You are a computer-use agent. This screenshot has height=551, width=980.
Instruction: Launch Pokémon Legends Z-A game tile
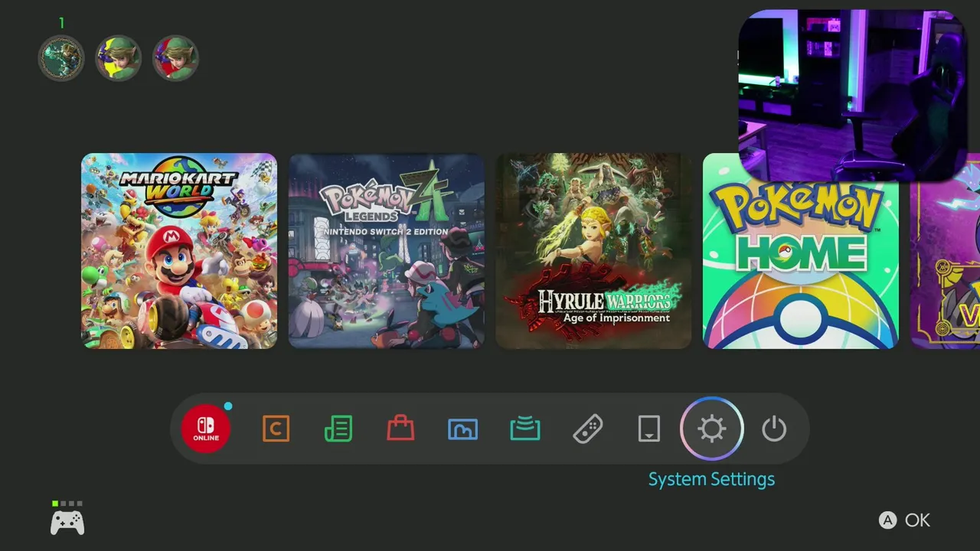coord(387,251)
